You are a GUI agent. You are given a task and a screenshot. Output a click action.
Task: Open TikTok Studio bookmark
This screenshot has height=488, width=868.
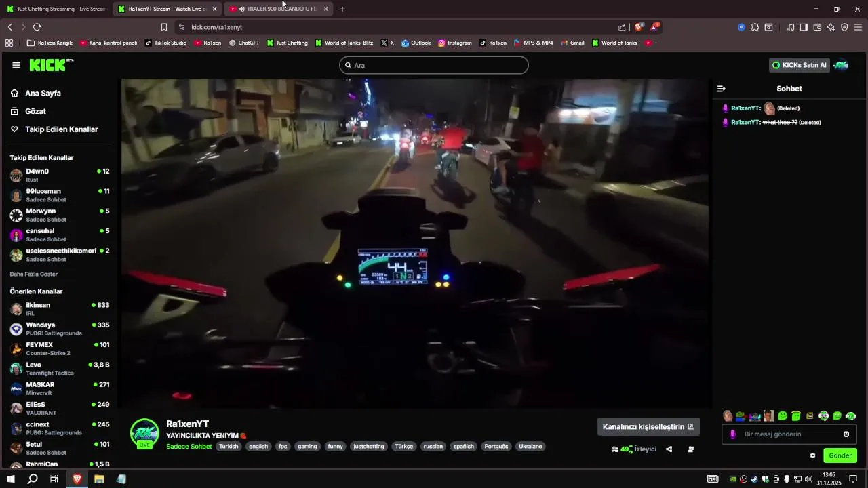(x=165, y=43)
